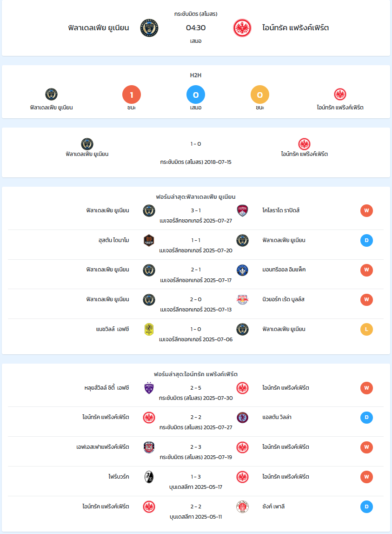
Task: Click the red H2H win count 1 circle
Action: point(132,95)
